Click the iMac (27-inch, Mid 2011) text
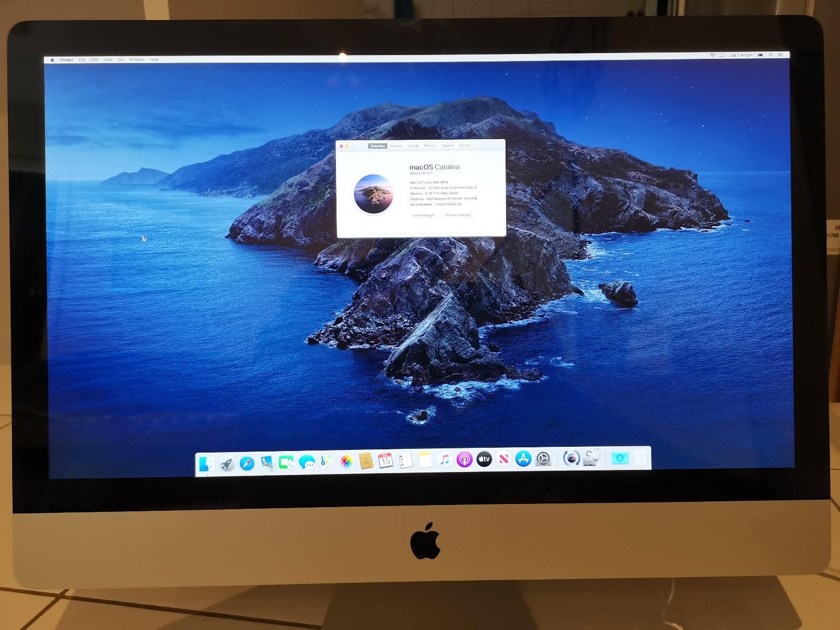The height and width of the screenshot is (630, 840). click(x=429, y=182)
